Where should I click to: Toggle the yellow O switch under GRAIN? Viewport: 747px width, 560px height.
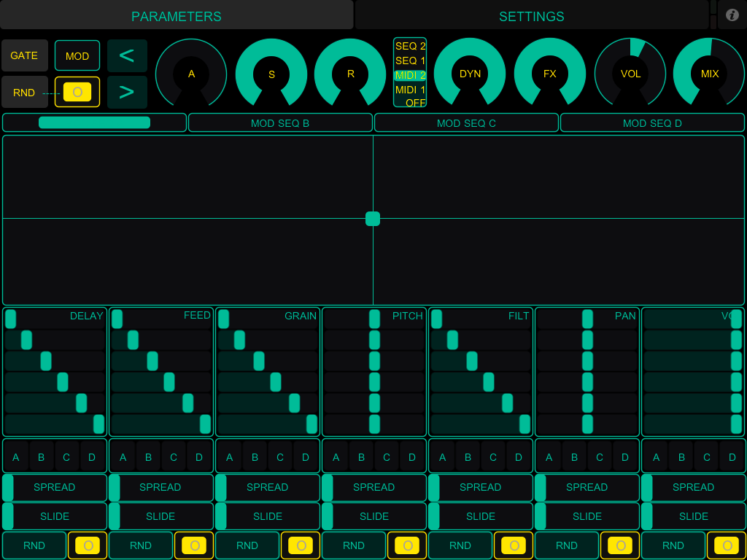pyautogui.click(x=301, y=545)
